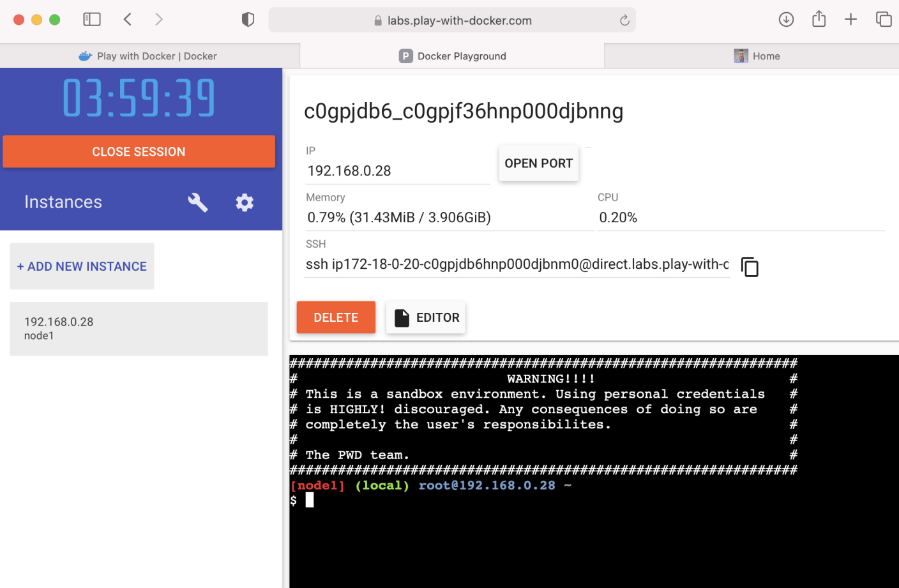Open the file Editor
899x588 pixels.
(426, 317)
